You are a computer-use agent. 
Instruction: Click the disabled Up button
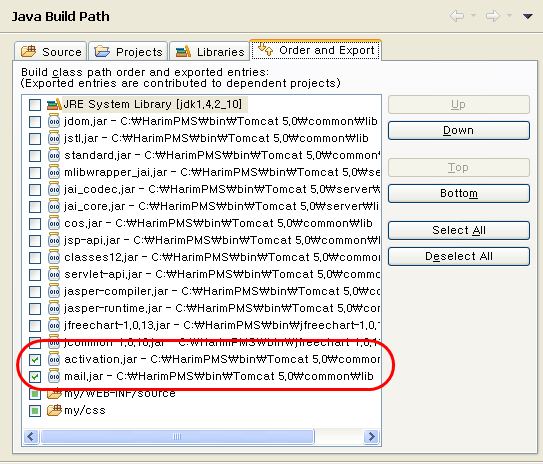pos(459,105)
